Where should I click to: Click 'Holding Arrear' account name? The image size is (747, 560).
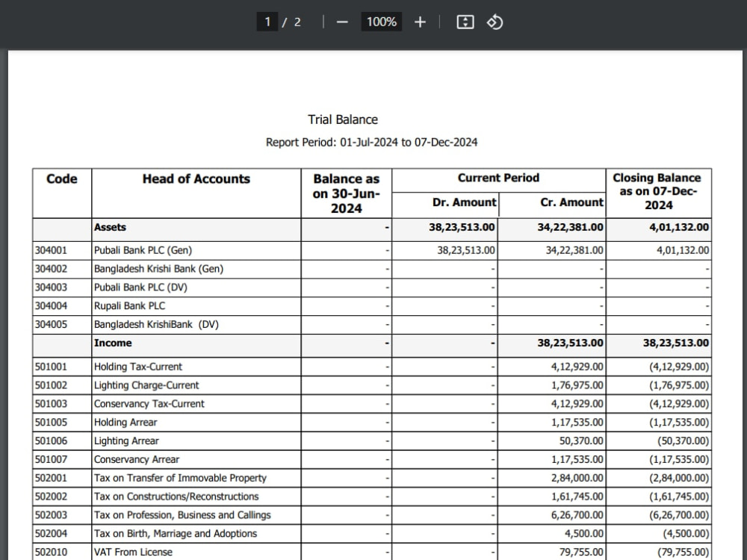pyautogui.click(x=125, y=423)
